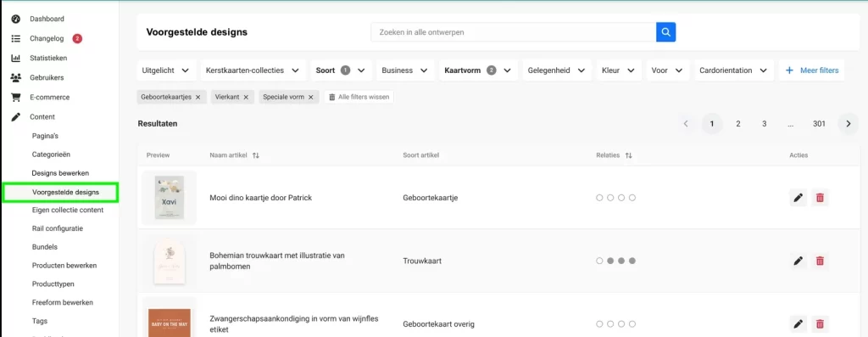The image size is (868, 337).
Task: Open Tags menu item
Action: 40,321
